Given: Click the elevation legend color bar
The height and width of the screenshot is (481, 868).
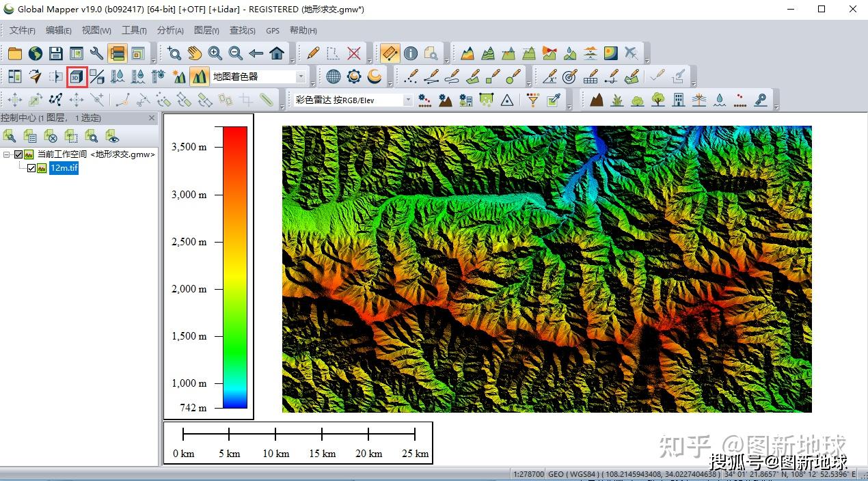Looking at the screenshot, I should [234, 266].
